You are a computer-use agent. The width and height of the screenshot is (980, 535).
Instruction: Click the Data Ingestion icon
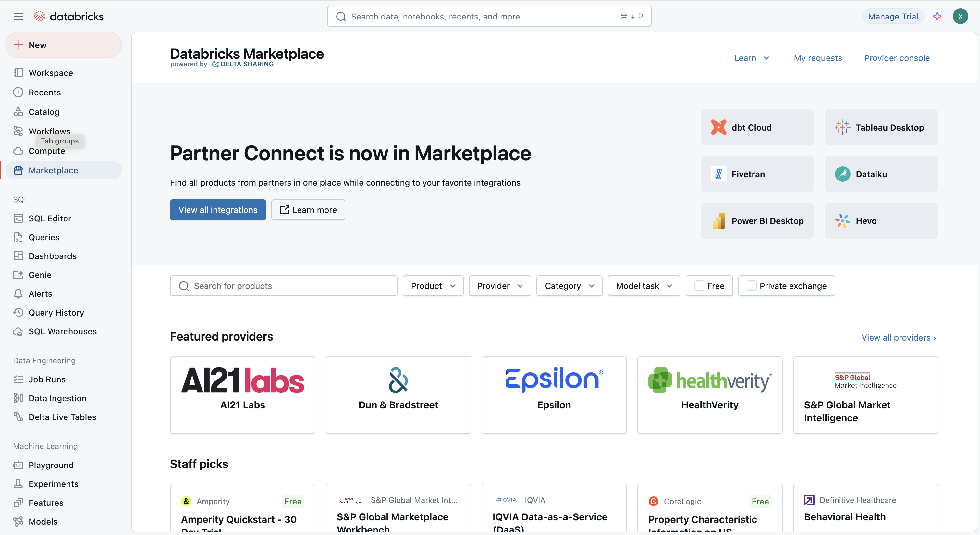pos(18,398)
